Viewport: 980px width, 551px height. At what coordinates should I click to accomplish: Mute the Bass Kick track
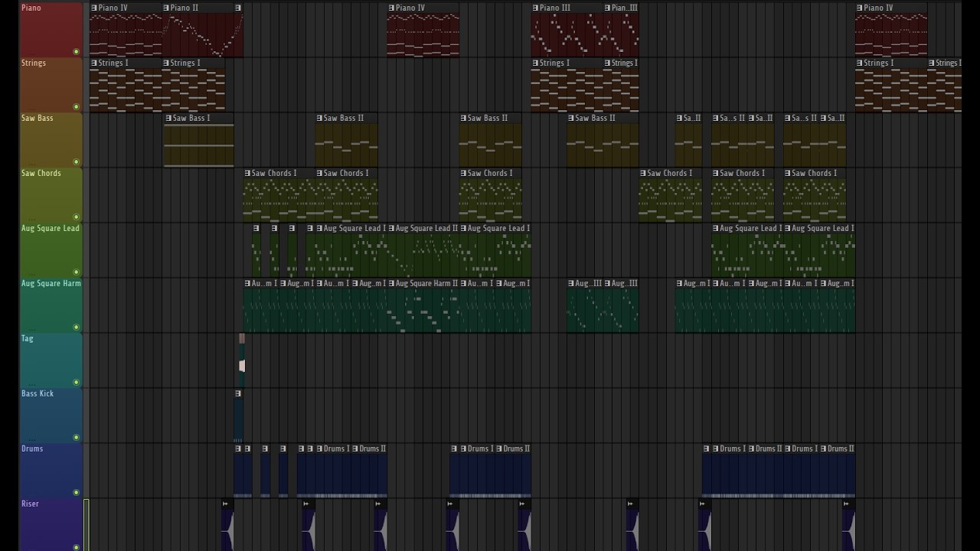pos(76,438)
